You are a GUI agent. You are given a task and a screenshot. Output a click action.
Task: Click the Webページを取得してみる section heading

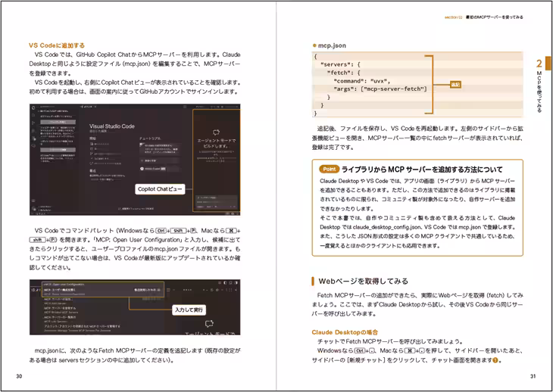pos(363,280)
